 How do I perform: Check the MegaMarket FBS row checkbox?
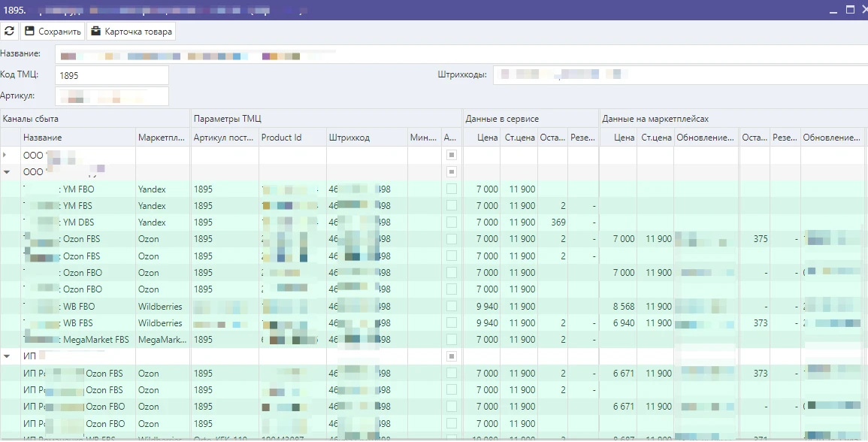tap(451, 340)
